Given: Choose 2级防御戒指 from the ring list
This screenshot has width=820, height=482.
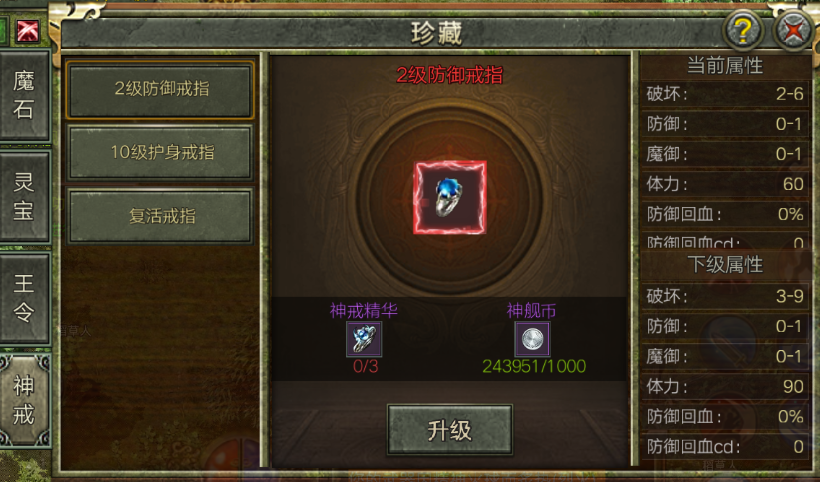Looking at the screenshot, I should (x=161, y=89).
